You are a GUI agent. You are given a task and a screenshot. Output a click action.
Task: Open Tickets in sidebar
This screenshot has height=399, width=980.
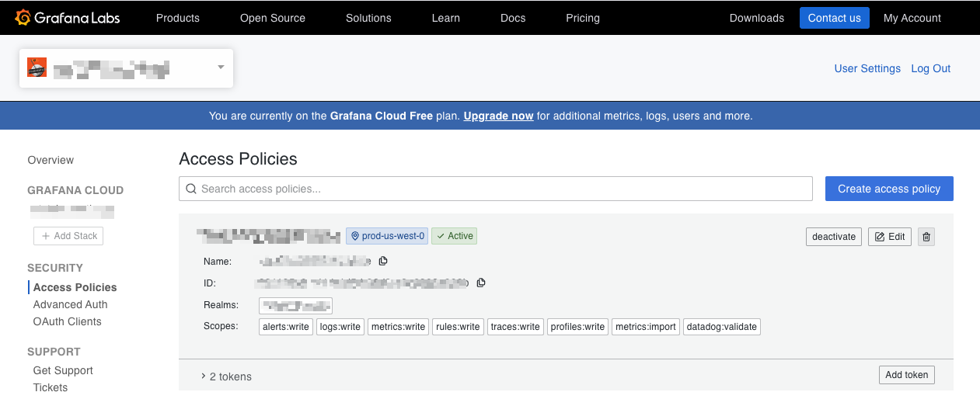point(51,387)
